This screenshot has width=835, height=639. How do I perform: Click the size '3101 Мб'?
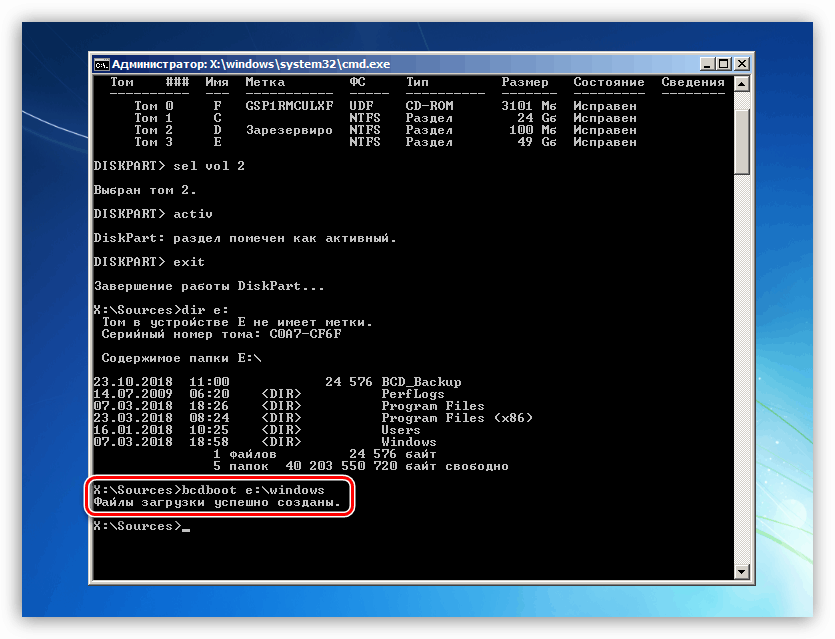[529, 106]
